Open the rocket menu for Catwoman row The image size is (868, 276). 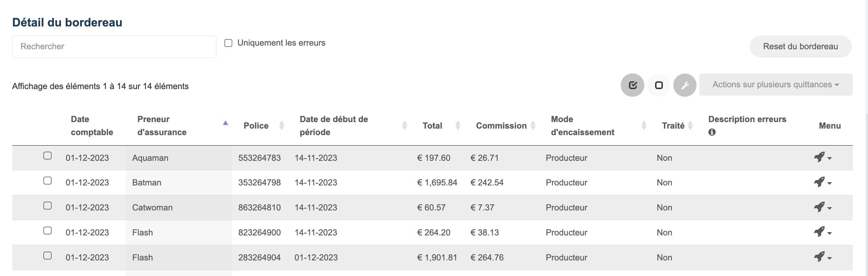[822, 207]
